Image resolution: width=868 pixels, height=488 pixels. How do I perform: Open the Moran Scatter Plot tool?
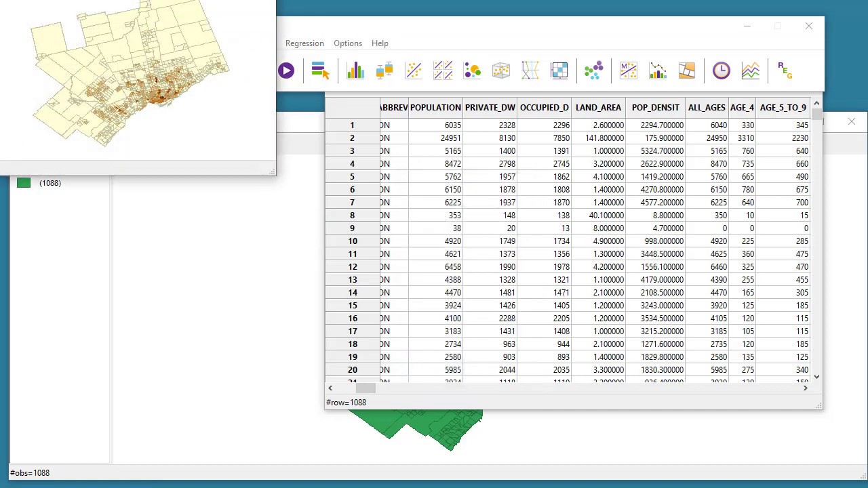click(x=629, y=70)
